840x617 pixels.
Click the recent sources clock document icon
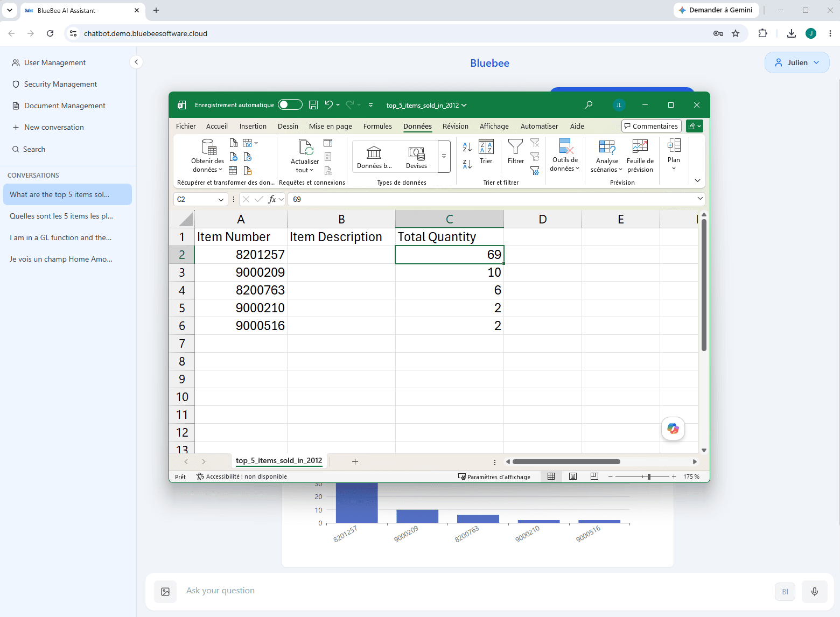coord(248,157)
